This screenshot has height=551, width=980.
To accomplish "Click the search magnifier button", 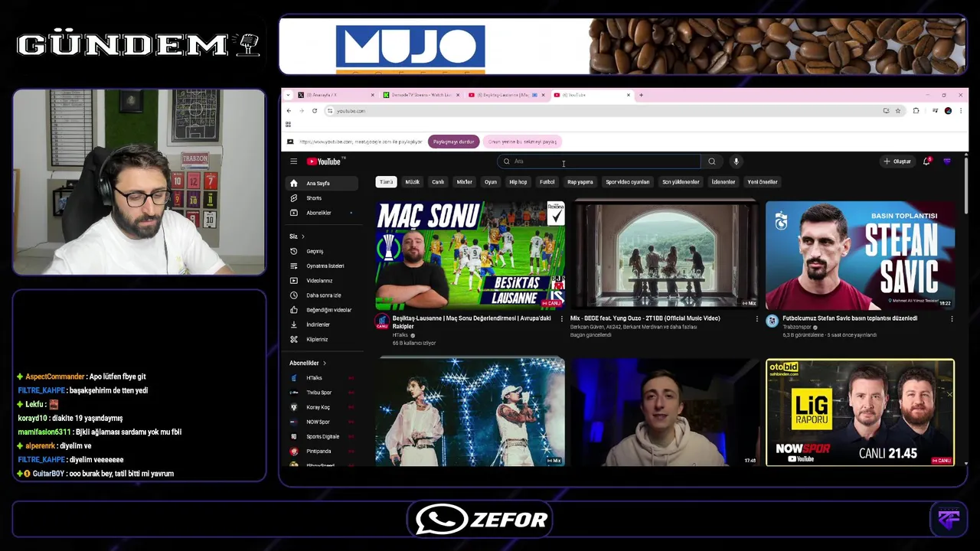I will [711, 161].
